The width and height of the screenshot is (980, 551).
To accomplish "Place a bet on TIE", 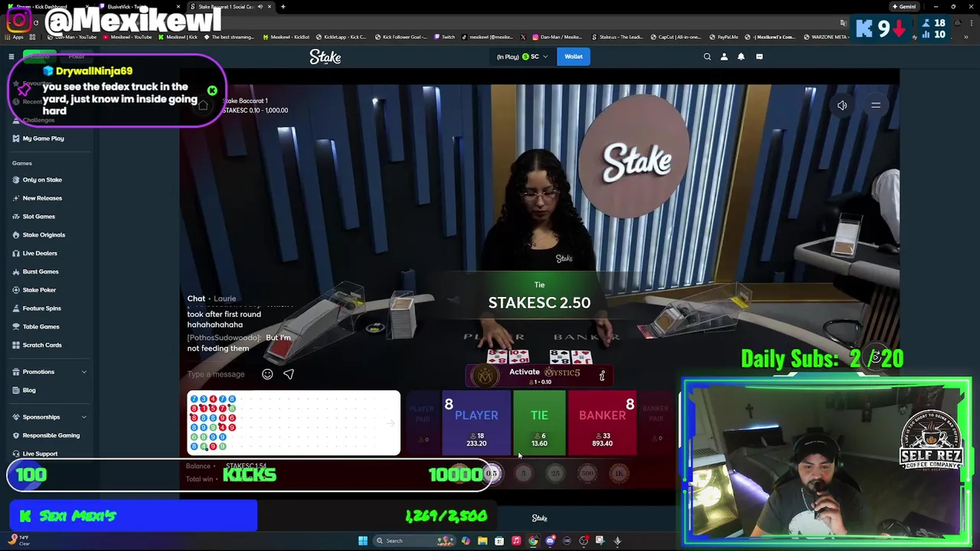I will [540, 423].
